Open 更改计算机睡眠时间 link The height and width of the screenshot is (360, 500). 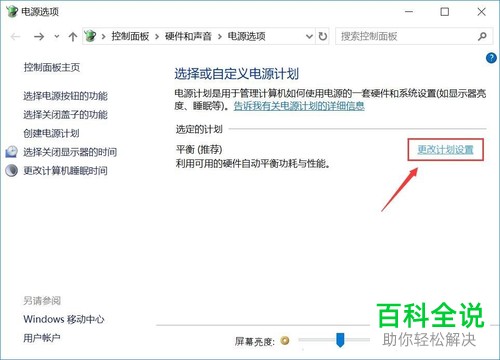65,171
